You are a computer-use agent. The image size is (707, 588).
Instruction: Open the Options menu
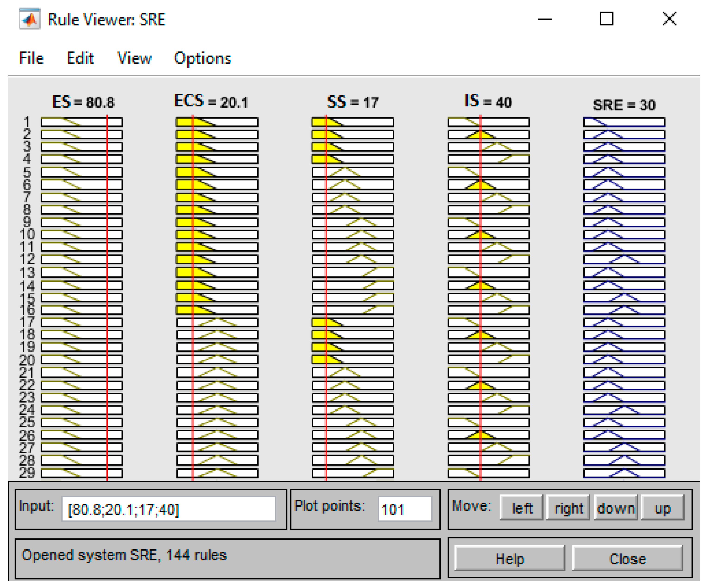pos(202,58)
